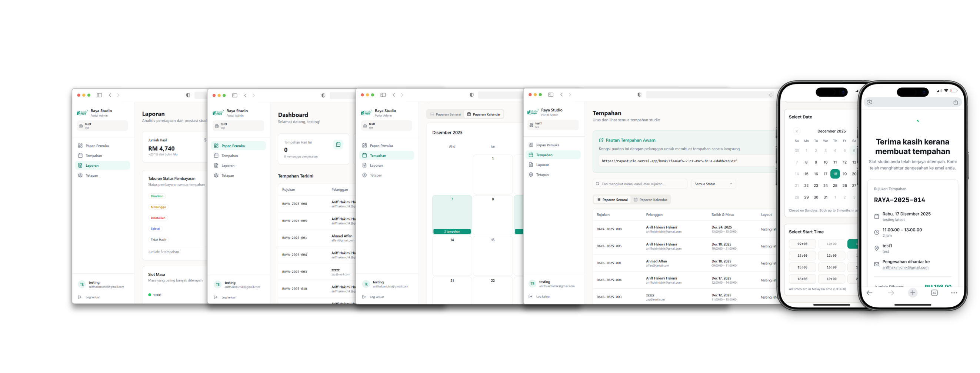Select December 18 in the phone date picker
980x373 pixels.
point(835,174)
